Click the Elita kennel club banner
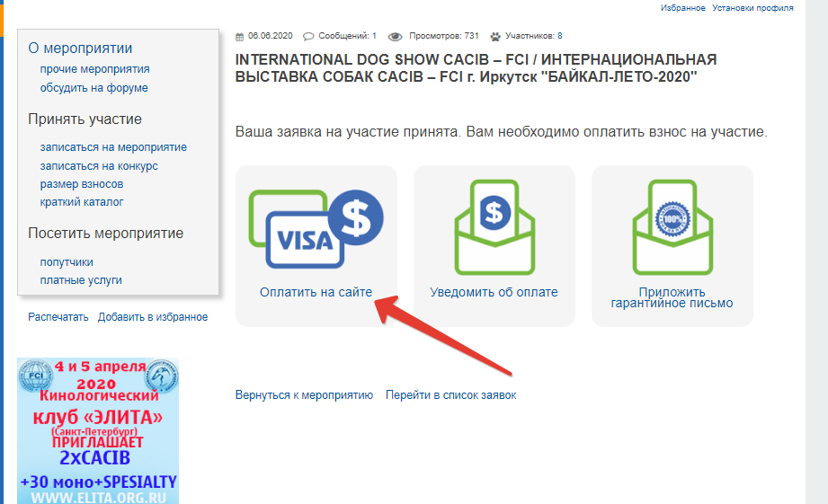The width and height of the screenshot is (828, 504). [98, 430]
